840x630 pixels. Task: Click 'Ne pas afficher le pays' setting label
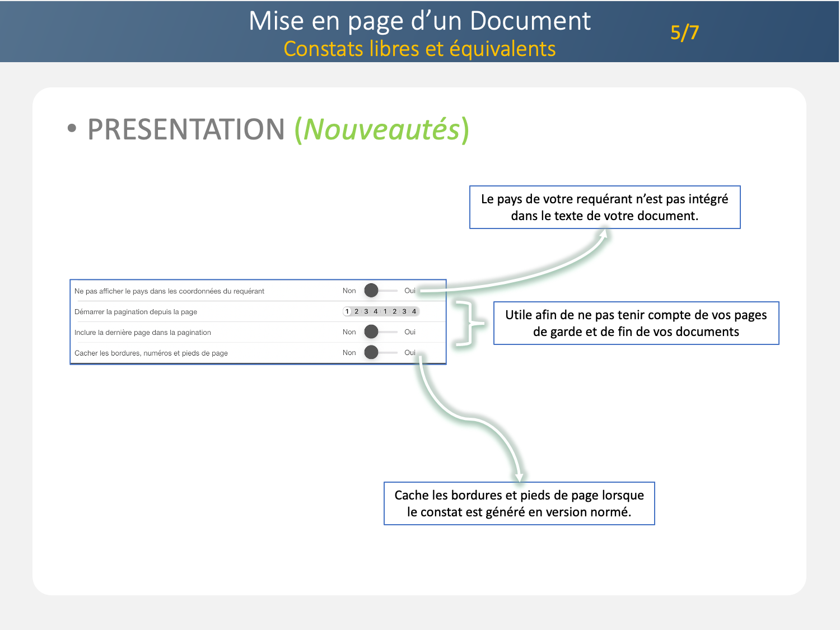tap(169, 291)
